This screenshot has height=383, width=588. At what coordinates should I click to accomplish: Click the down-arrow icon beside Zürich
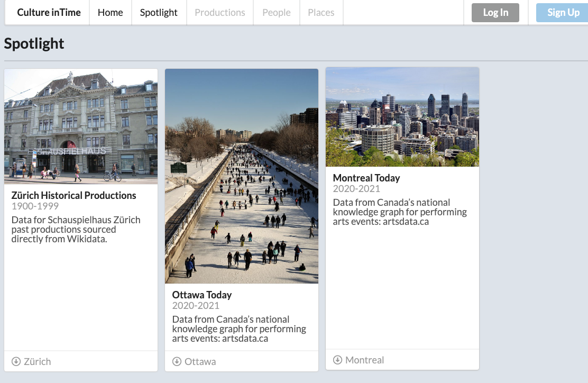click(16, 361)
